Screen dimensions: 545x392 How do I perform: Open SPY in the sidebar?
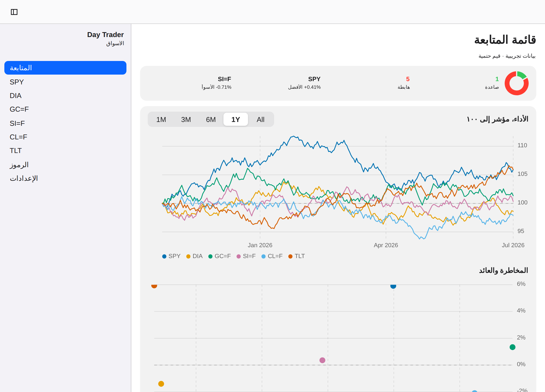point(65,82)
